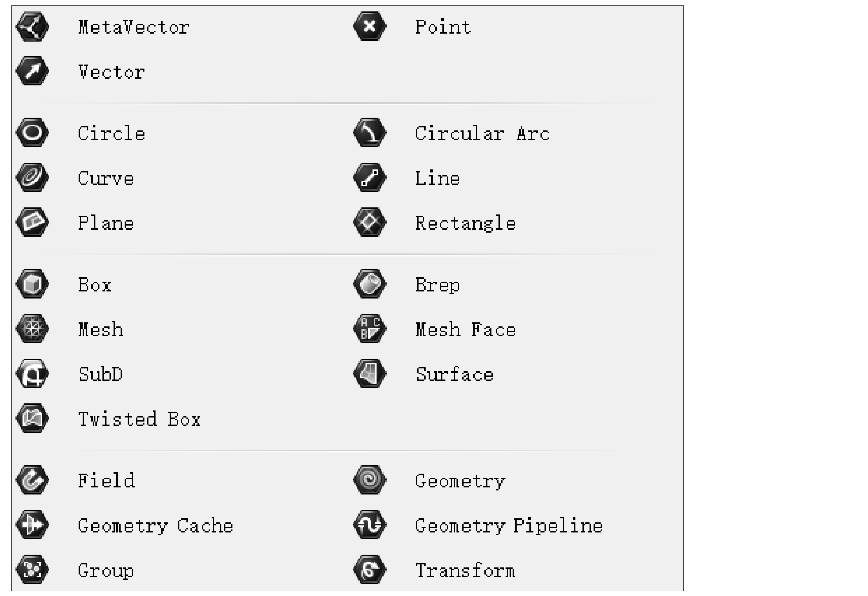The width and height of the screenshot is (868, 596).
Task: Choose the Plane parameter icon
Action: click(x=32, y=222)
